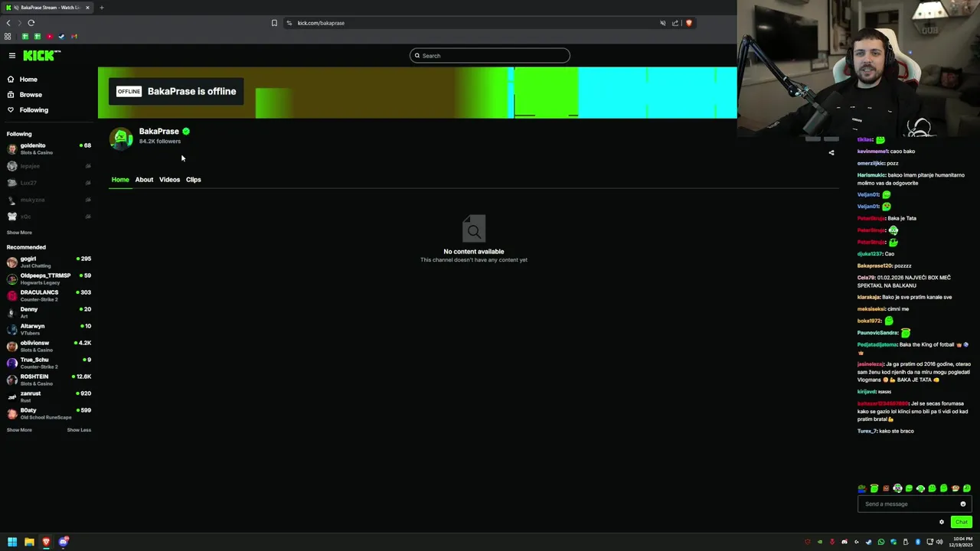The image size is (980, 551).
Task: Open gogirl recommended channel
Action: [x=49, y=262]
